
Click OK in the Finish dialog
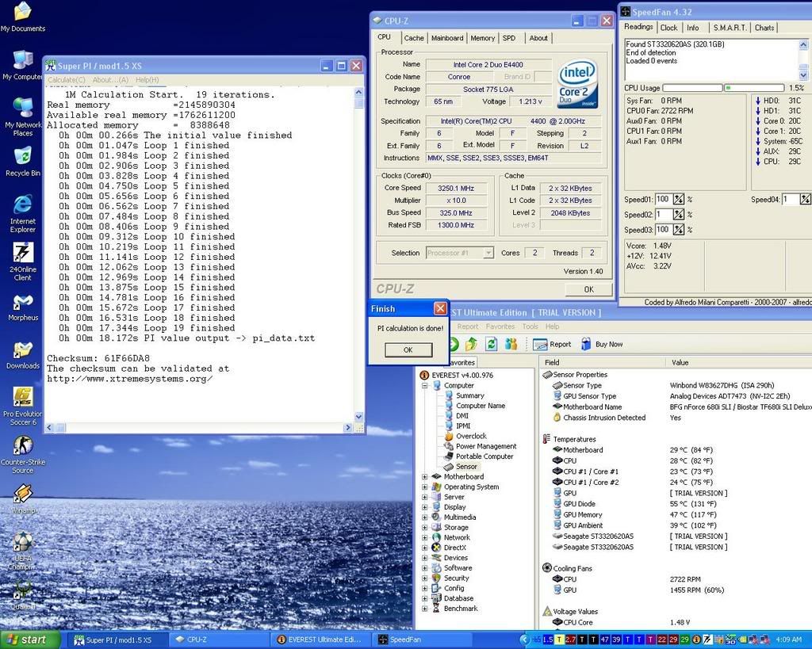point(408,350)
